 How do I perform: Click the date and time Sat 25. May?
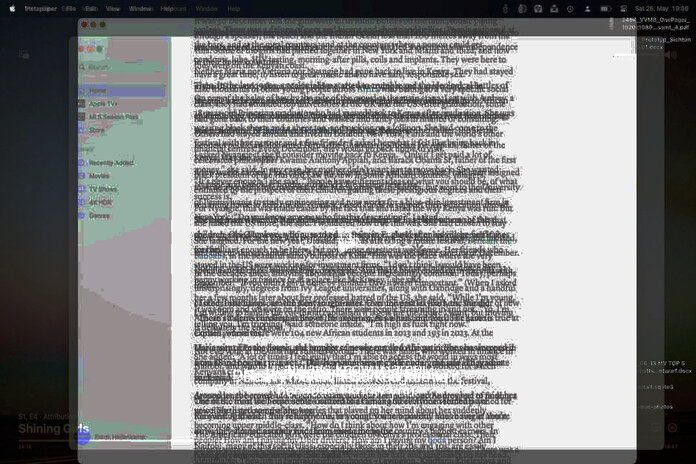[661, 9]
